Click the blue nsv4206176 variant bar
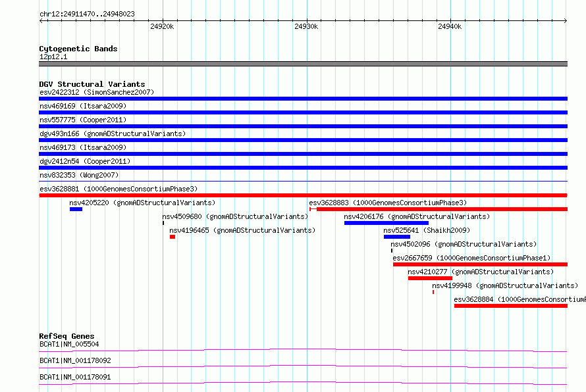 pyautogui.click(x=386, y=223)
